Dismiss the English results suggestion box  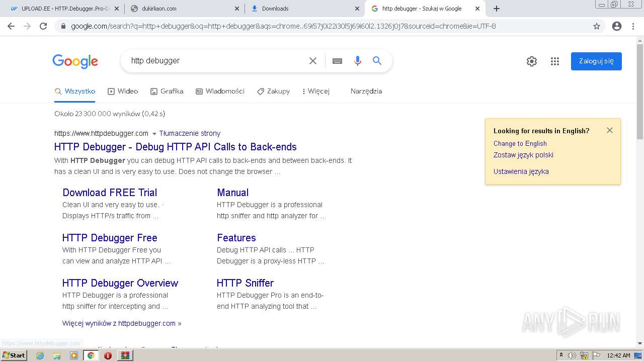(610, 130)
